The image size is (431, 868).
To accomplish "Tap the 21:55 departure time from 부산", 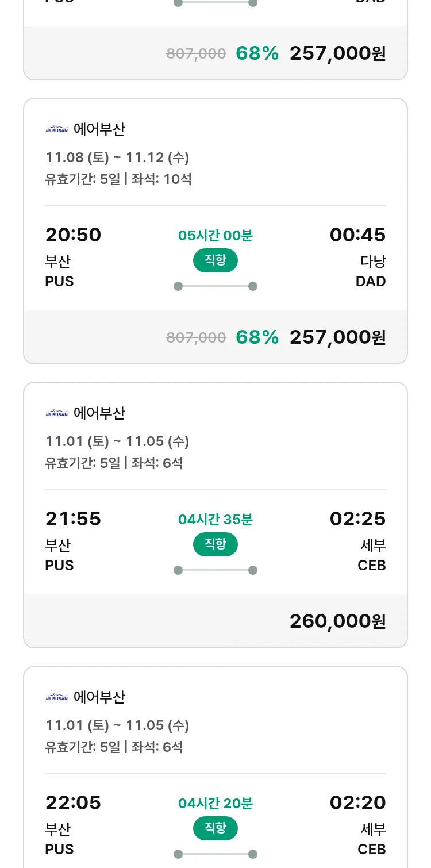I will coord(73,519).
